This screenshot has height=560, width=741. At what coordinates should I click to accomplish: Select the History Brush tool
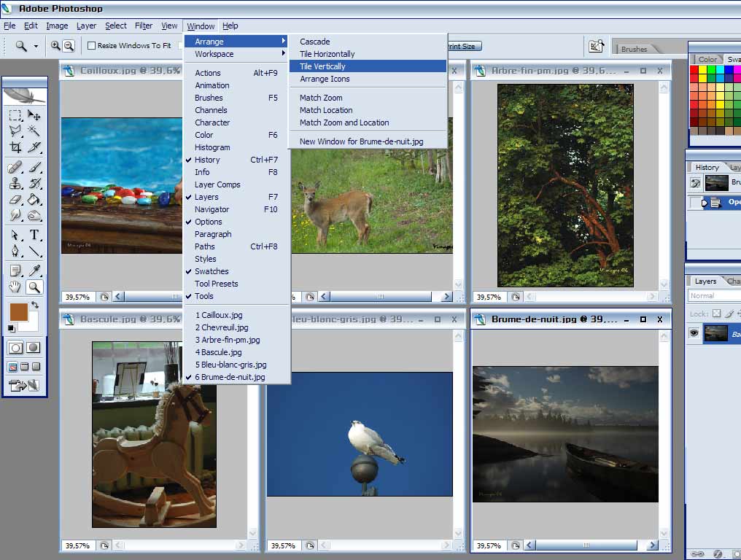tap(34, 183)
